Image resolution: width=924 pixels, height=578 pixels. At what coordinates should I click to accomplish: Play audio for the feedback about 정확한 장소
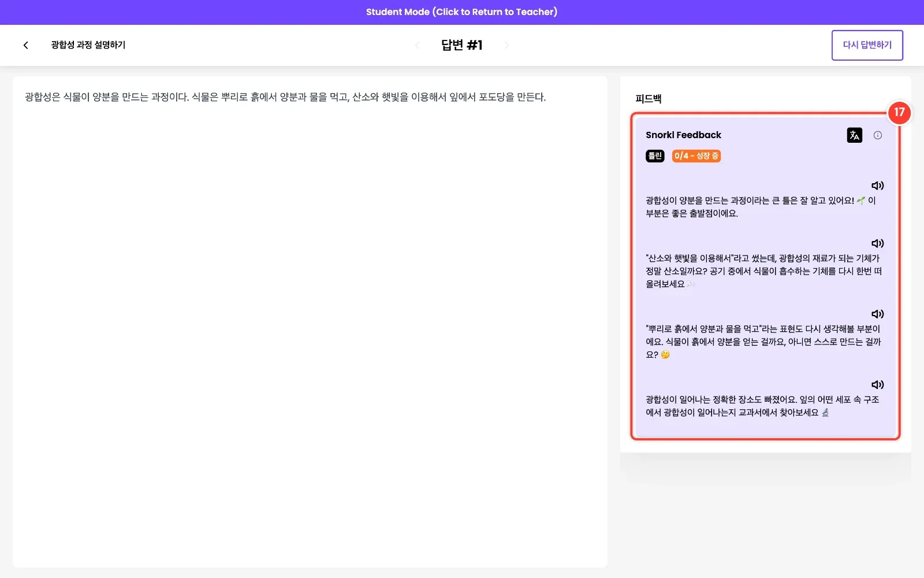878,384
